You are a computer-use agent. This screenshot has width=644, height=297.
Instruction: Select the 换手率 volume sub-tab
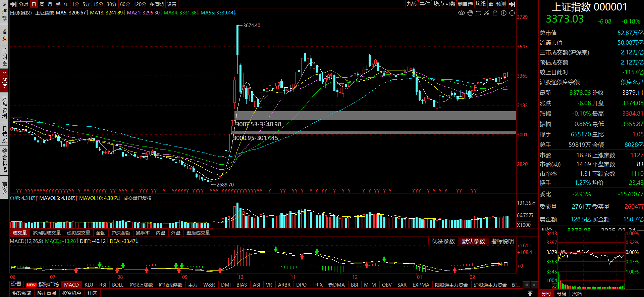point(143,233)
